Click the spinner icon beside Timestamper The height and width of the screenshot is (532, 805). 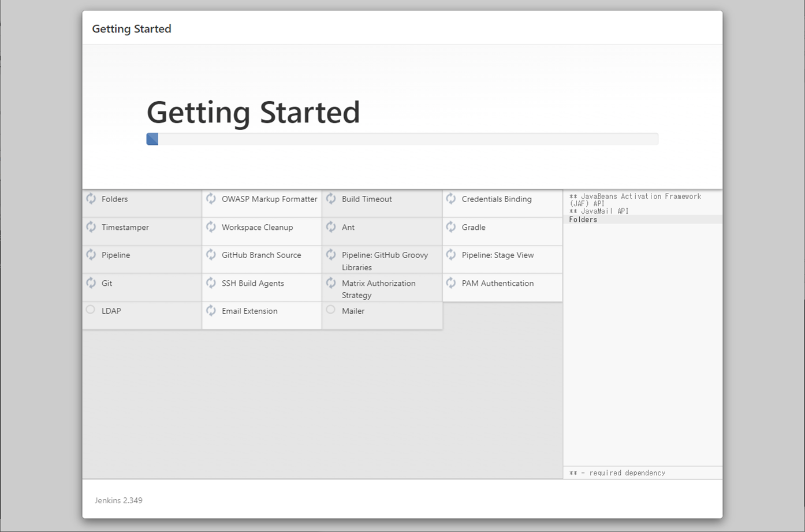click(x=91, y=227)
